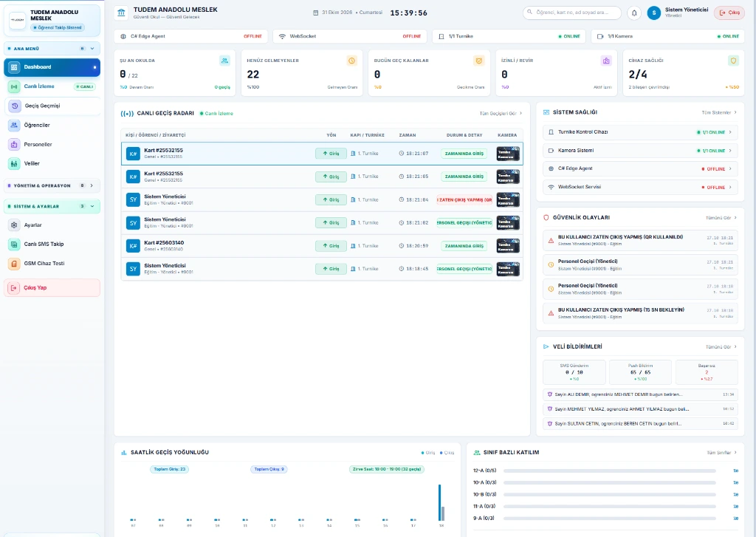This screenshot has height=537, width=756.
Task: Click the blue "S" user avatar
Action: pyautogui.click(x=654, y=13)
